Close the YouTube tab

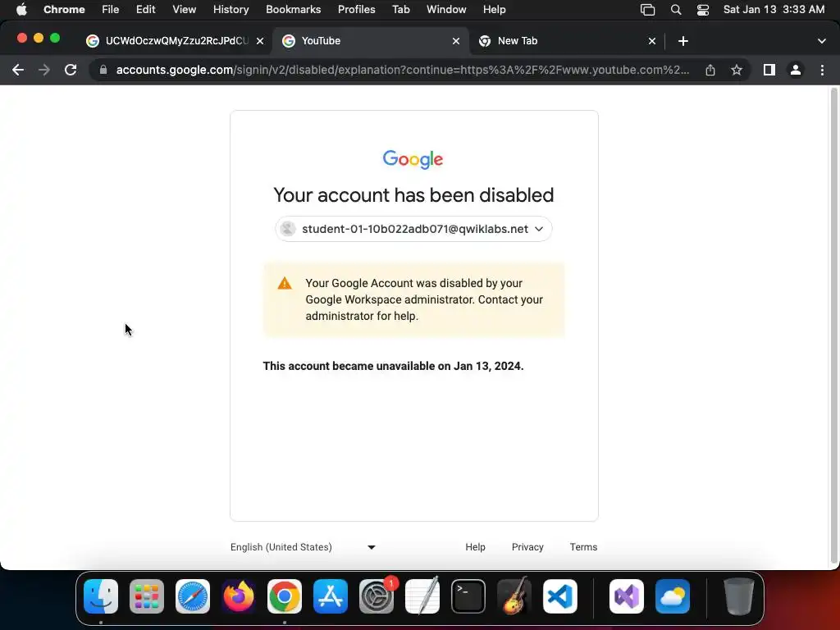(x=456, y=41)
